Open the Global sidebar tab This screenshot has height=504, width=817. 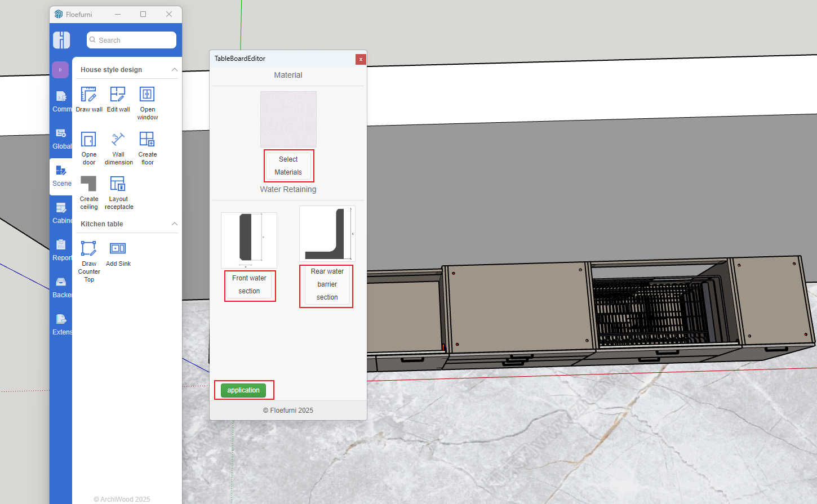61,139
